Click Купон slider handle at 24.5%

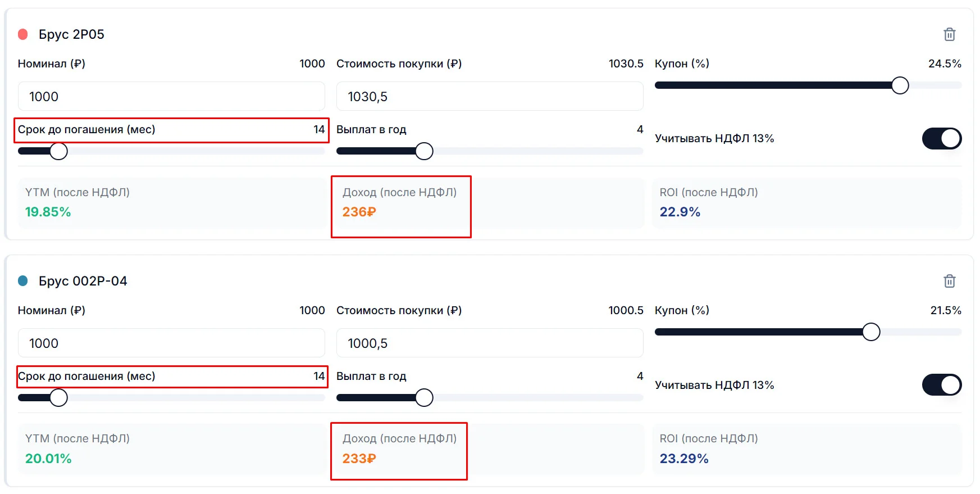pos(900,85)
